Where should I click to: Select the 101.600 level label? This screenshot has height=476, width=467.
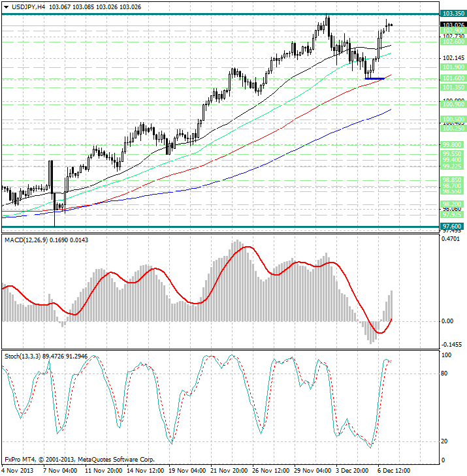click(x=453, y=78)
